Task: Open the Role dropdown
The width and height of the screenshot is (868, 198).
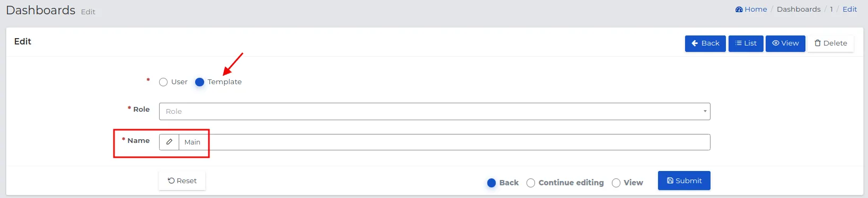Action: [x=434, y=111]
